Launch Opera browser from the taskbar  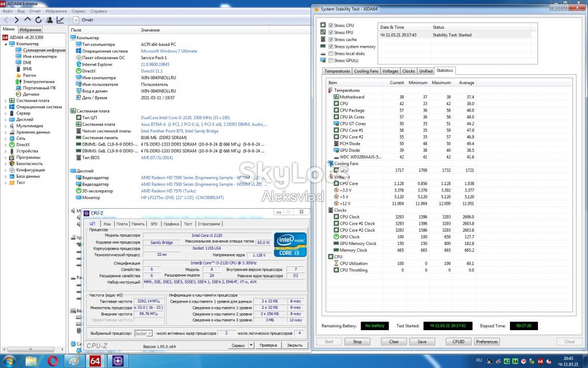(x=53, y=361)
